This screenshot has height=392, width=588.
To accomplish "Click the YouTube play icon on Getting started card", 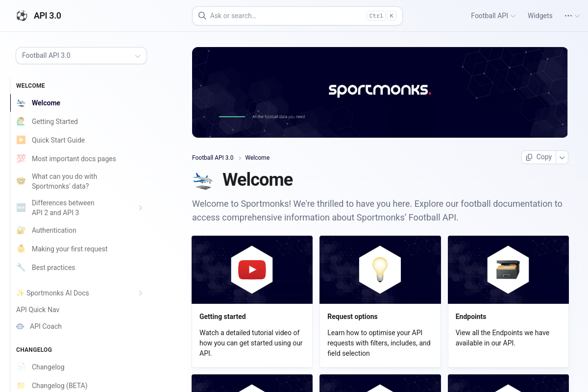I will (x=252, y=269).
